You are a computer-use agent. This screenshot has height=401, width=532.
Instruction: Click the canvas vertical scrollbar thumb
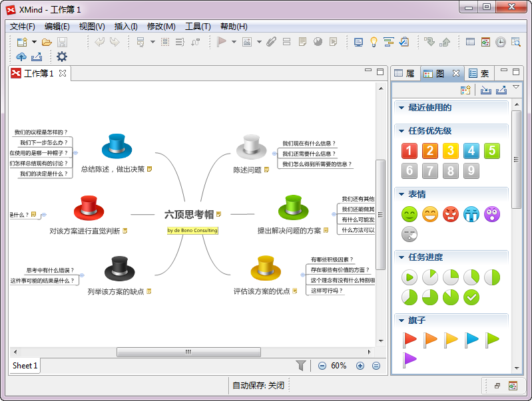tap(381, 215)
